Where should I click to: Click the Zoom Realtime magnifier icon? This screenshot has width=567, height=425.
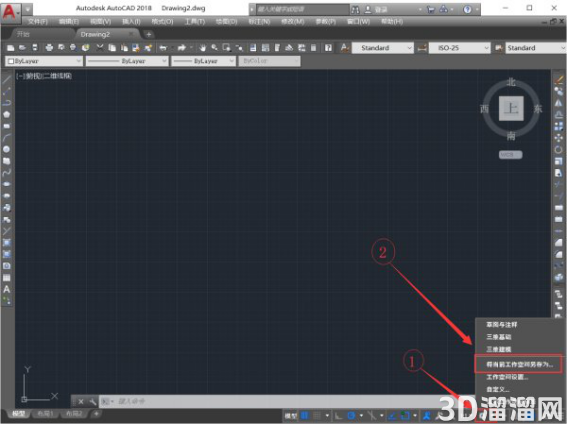click(215, 48)
